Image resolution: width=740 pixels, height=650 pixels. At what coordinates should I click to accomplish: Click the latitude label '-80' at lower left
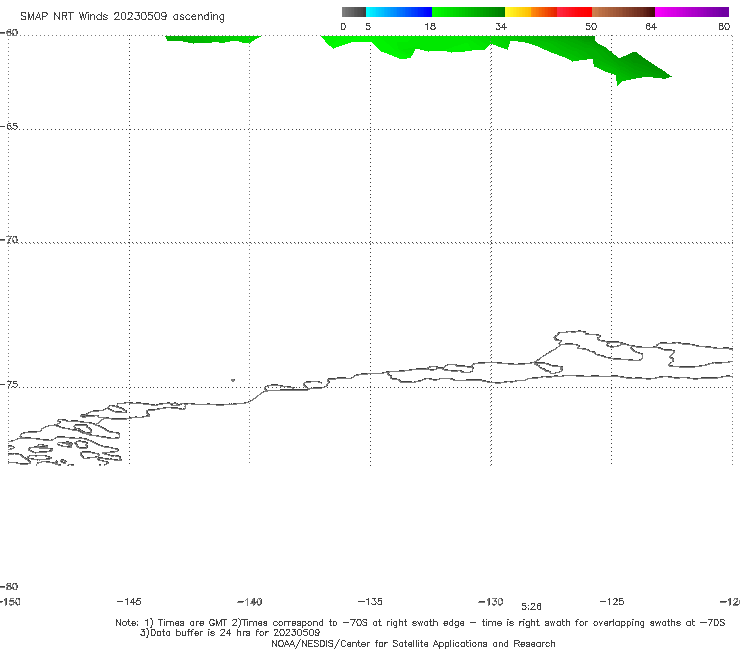[x=9, y=586]
